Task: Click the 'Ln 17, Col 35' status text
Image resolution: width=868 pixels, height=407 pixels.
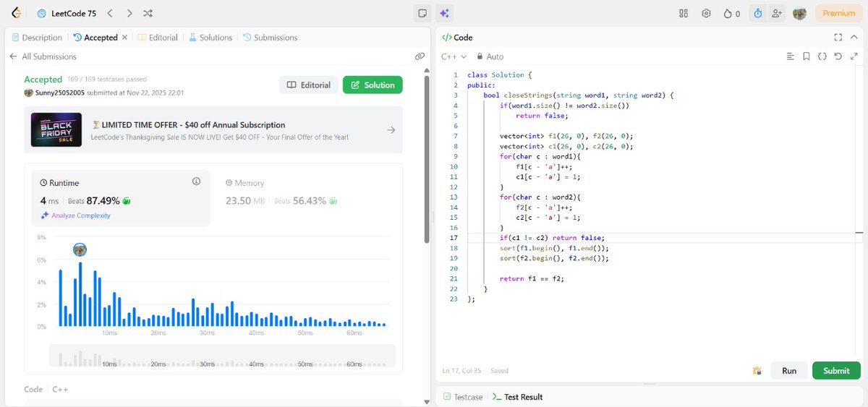Action: [463, 370]
